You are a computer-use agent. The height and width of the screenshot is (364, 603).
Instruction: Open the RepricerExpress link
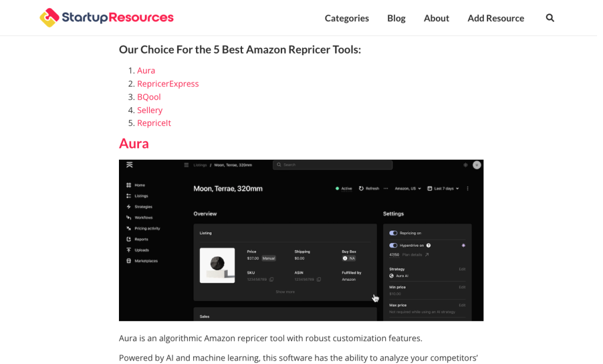tap(168, 84)
